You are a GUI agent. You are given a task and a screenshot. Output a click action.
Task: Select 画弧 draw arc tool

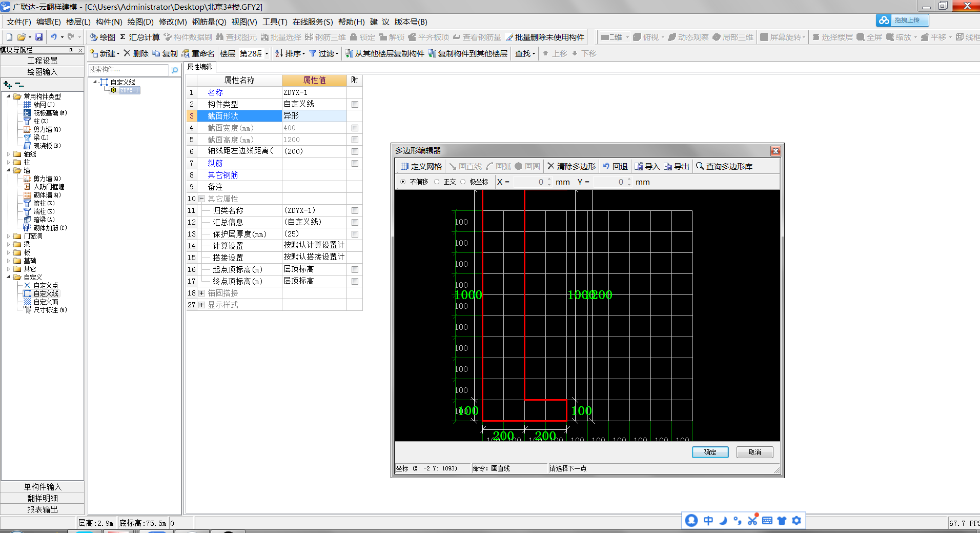tap(499, 166)
